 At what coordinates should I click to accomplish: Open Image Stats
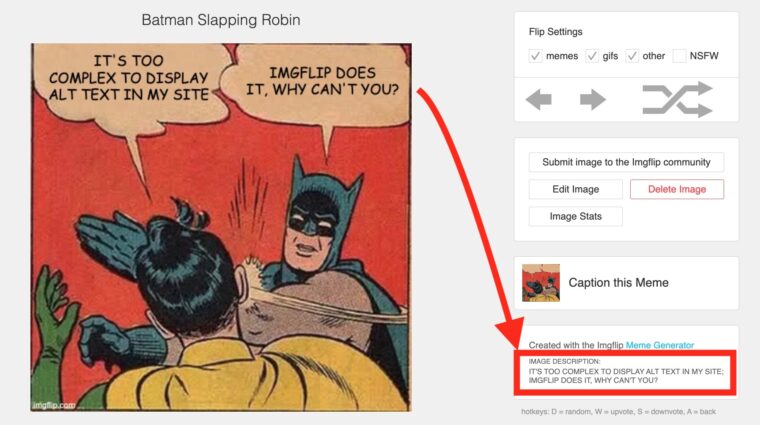click(x=575, y=217)
